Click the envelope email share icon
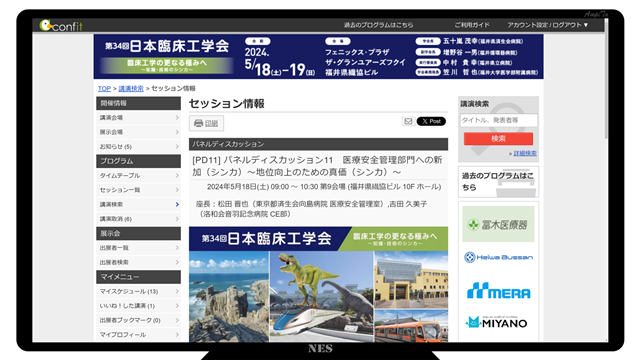This screenshot has width=640, height=360. pos(408,121)
